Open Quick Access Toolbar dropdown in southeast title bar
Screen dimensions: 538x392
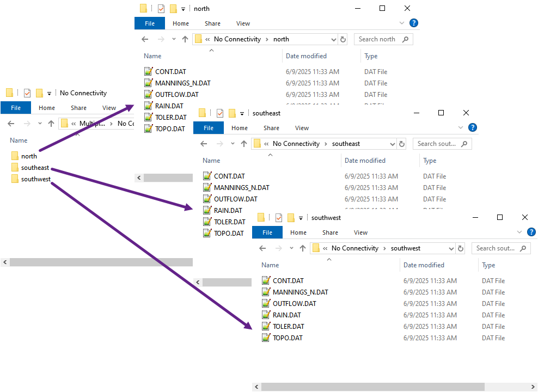pyautogui.click(x=242, y=113)
